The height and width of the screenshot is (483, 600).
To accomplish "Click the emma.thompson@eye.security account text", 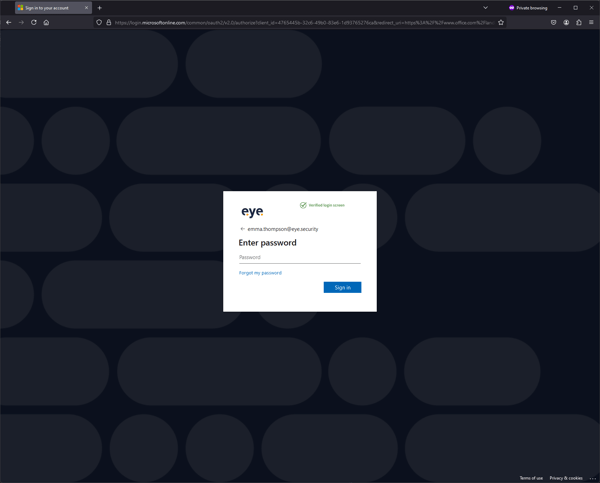I will [x=283, y=229].
